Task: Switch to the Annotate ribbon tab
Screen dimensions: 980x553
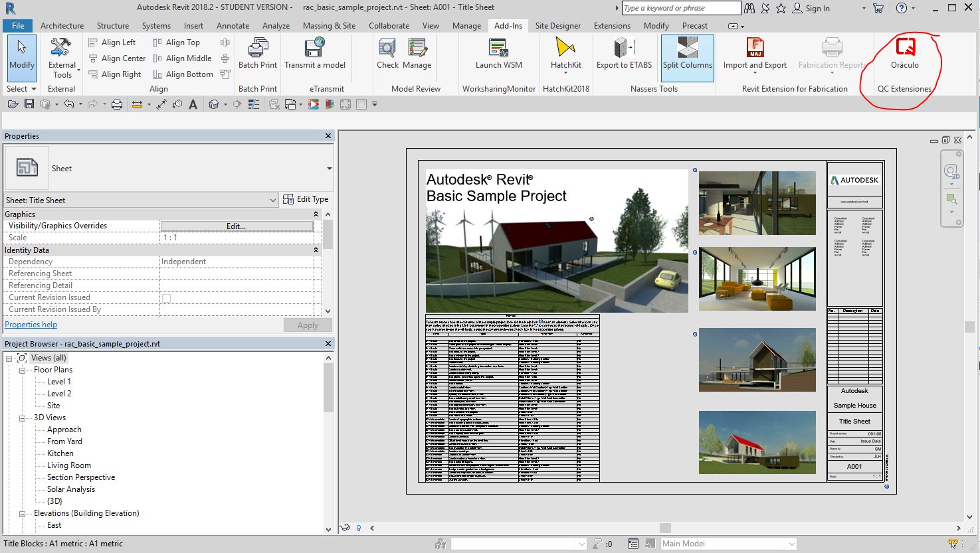Action: tap(233, 26)
